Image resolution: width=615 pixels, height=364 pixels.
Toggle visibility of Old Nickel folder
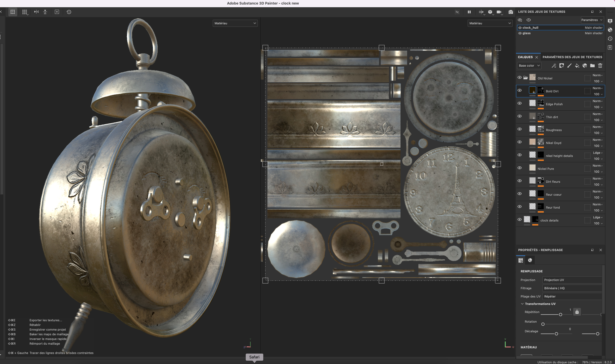520,77
